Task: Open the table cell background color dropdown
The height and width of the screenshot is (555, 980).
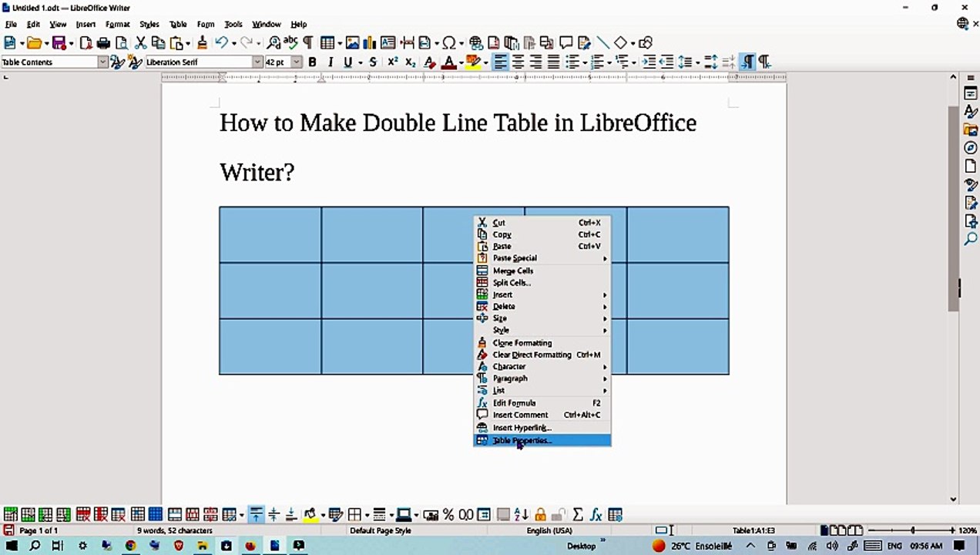Action: [x=321, y=515]
